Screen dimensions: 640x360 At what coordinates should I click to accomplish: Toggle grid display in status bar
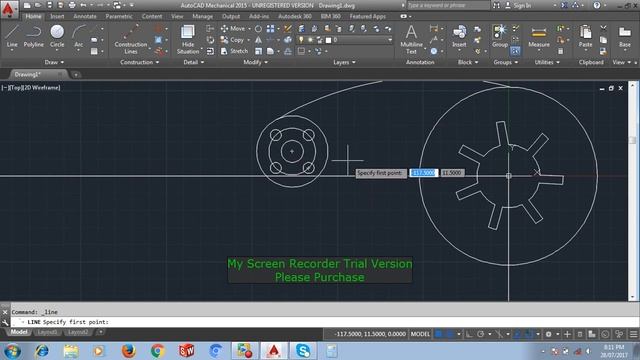[438, 334]
